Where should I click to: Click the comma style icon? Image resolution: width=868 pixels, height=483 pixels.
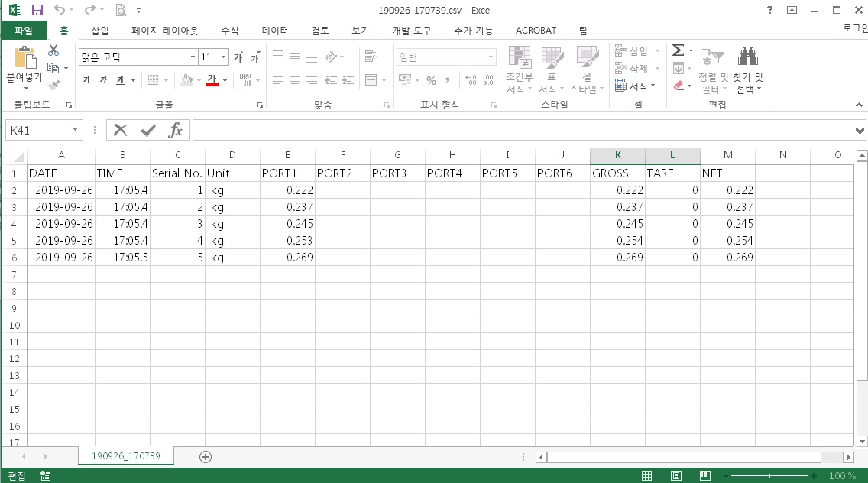click(447, 81)
